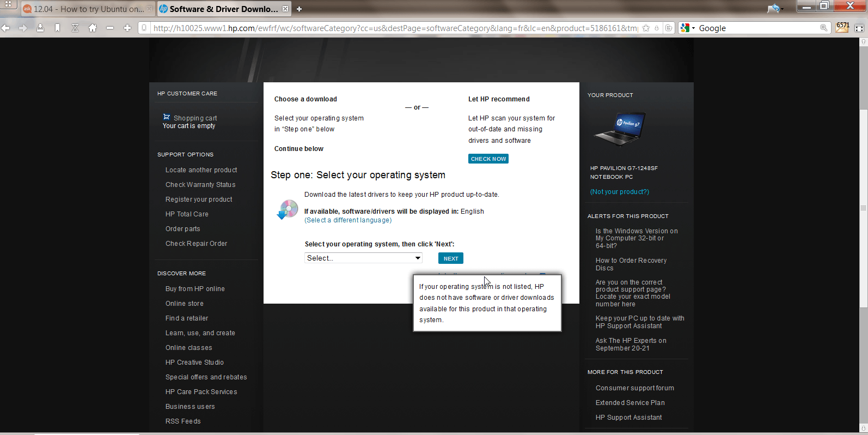Open search engine dropdown arrow next to Google logo
Image resolution: width=868 pixels, height=435 pixels.
pyautogui.click(x=694, y=28)
